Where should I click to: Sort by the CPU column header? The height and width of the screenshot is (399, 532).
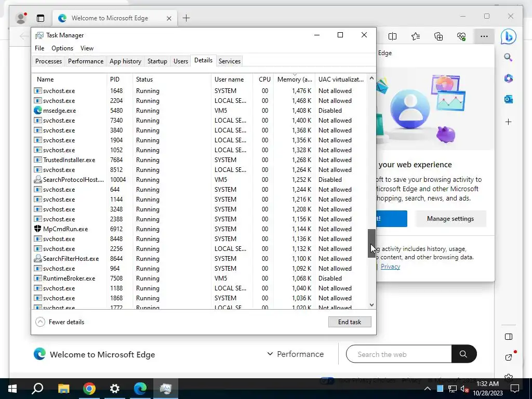(x=263, y=79)
